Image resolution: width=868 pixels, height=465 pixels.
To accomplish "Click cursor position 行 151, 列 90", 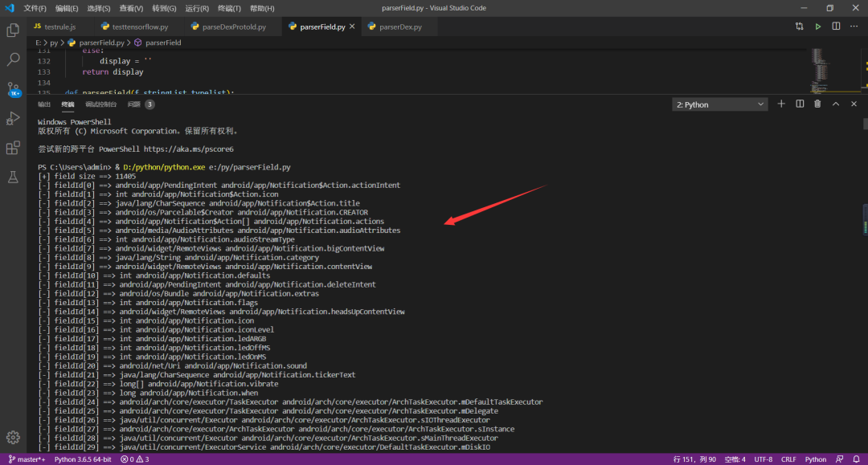I will tap(694, 459).
